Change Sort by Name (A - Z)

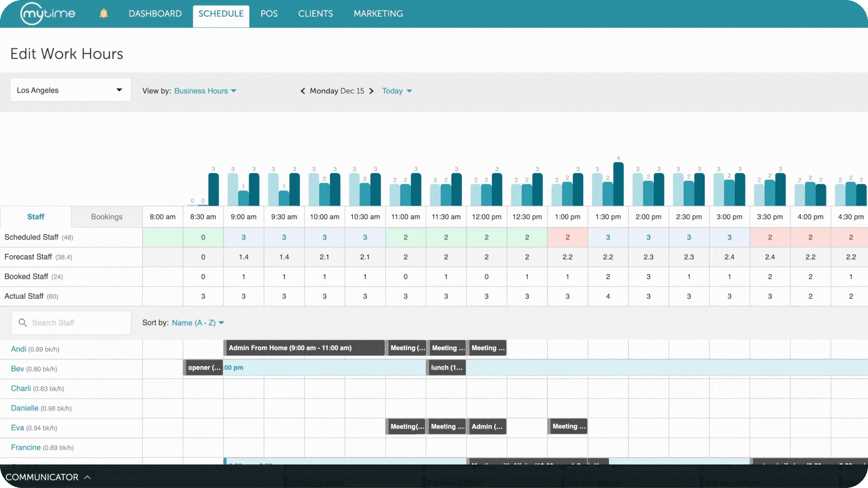[x=198, y=323]
